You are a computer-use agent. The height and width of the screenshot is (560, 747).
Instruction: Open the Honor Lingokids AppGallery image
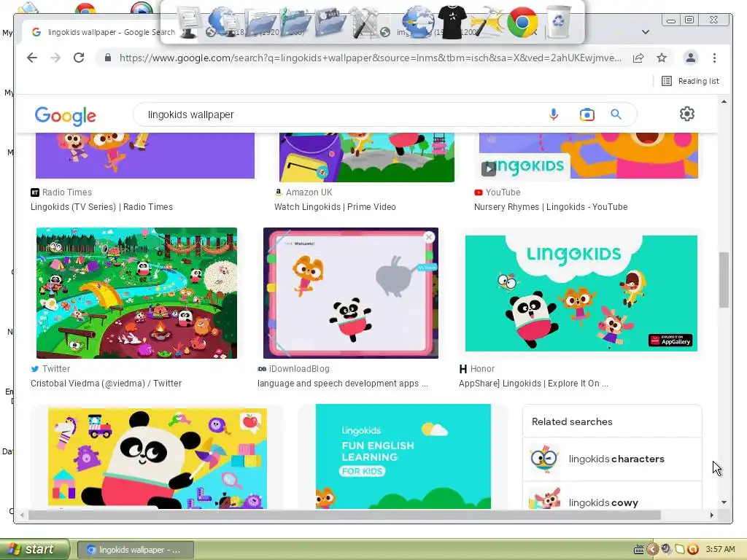click(581, 293)
